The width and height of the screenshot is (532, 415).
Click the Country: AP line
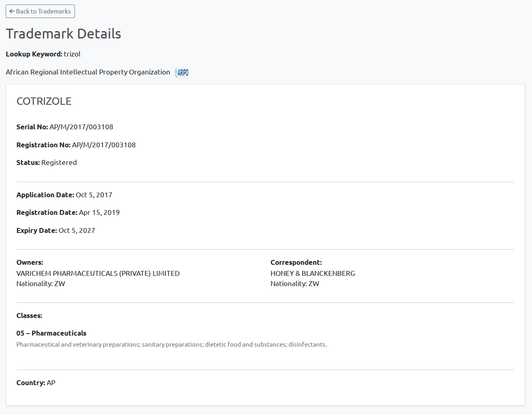point(36,383)
